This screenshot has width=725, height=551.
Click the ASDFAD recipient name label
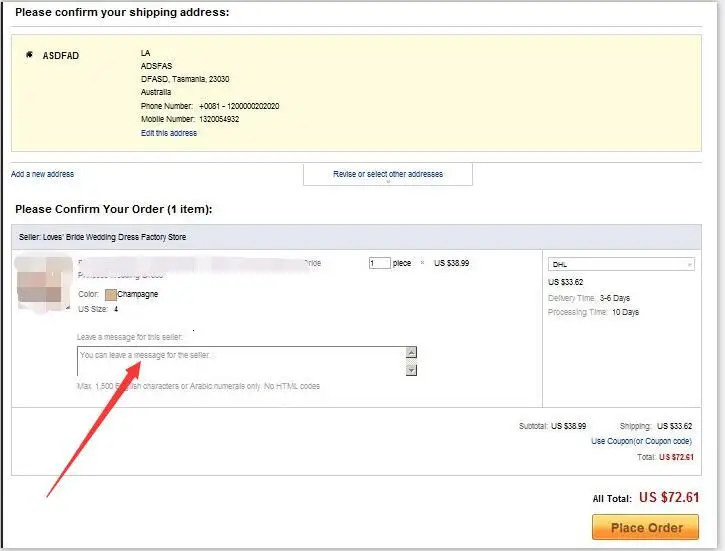tap(61, 55)
